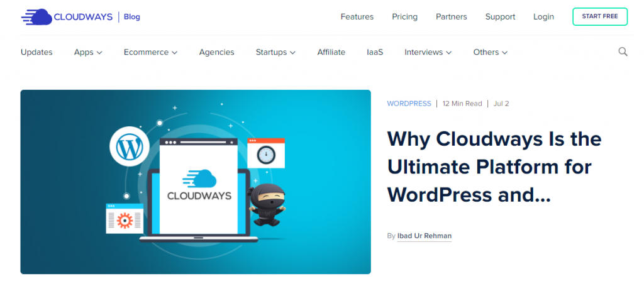Select the Updates category
644x286 pixels.
coord(36,52)
